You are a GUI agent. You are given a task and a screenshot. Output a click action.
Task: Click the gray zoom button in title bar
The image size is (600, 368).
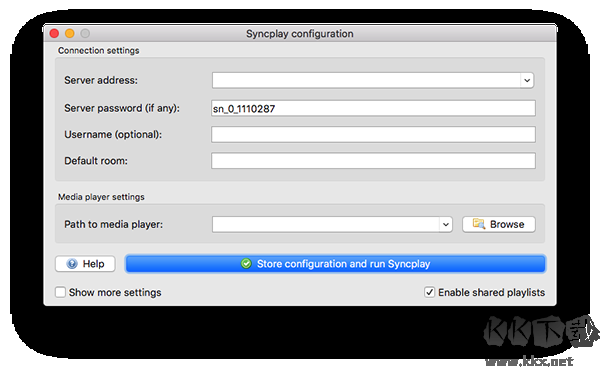85,34
